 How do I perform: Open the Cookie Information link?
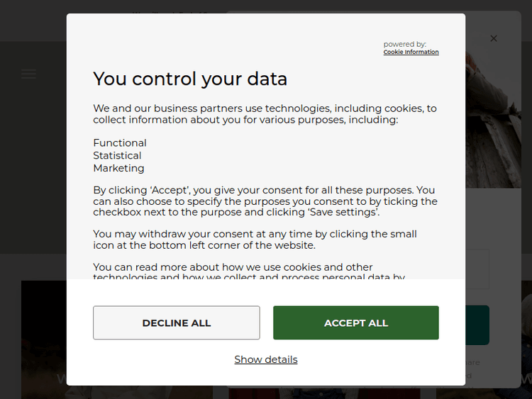[x=411, y=52]
